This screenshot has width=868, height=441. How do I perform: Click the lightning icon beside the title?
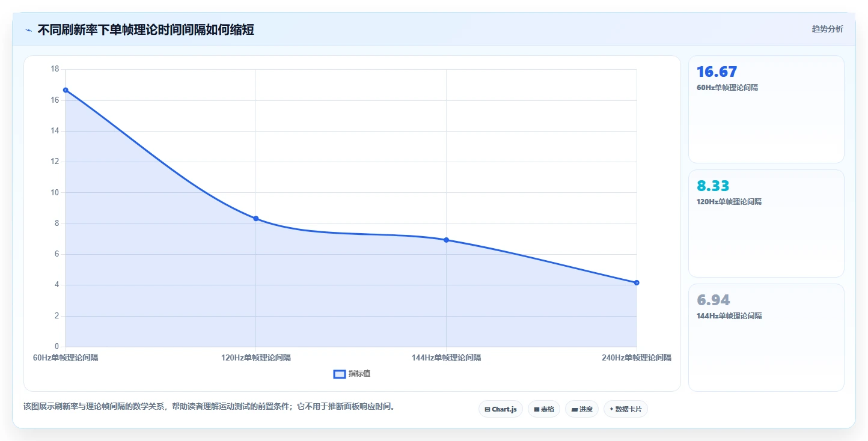(x=28, y=30)
